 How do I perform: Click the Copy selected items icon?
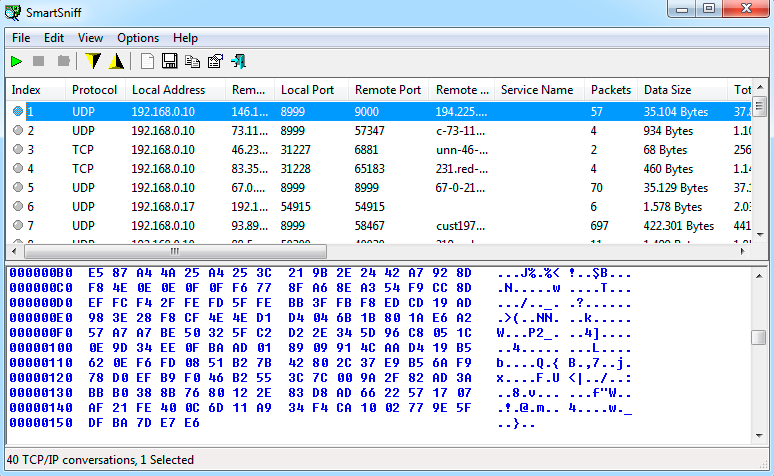[x=192, y=61]
